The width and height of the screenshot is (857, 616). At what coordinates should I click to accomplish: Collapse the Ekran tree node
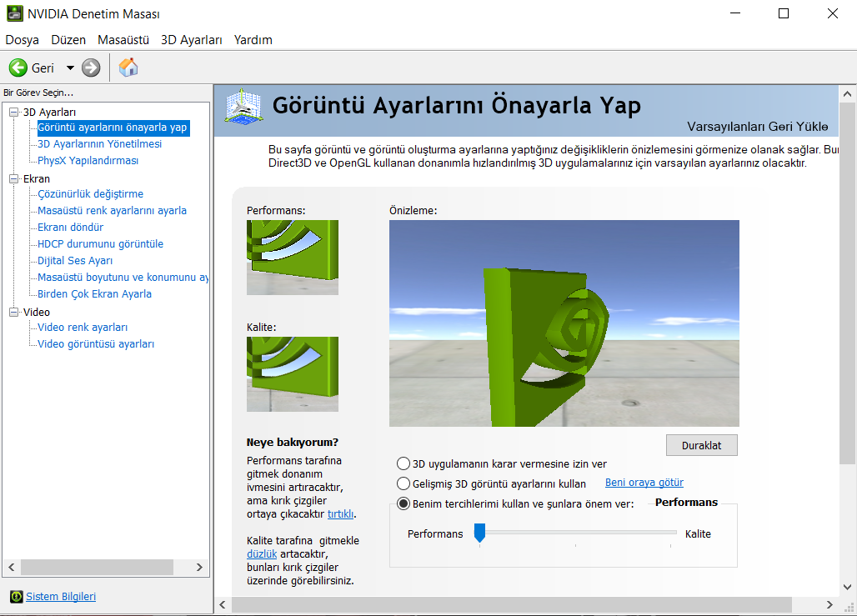[x=13, y=178]
